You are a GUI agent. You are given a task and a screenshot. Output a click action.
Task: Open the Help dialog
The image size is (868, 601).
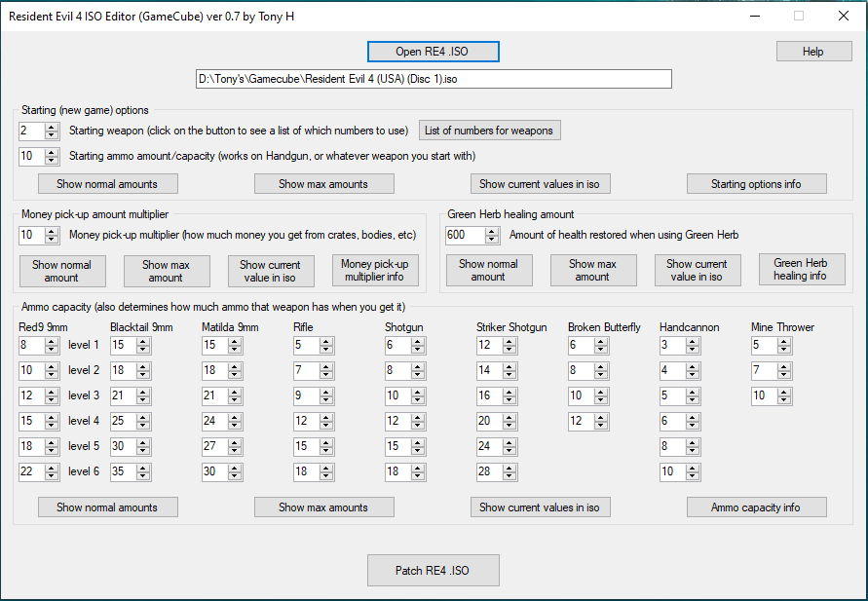812,52
